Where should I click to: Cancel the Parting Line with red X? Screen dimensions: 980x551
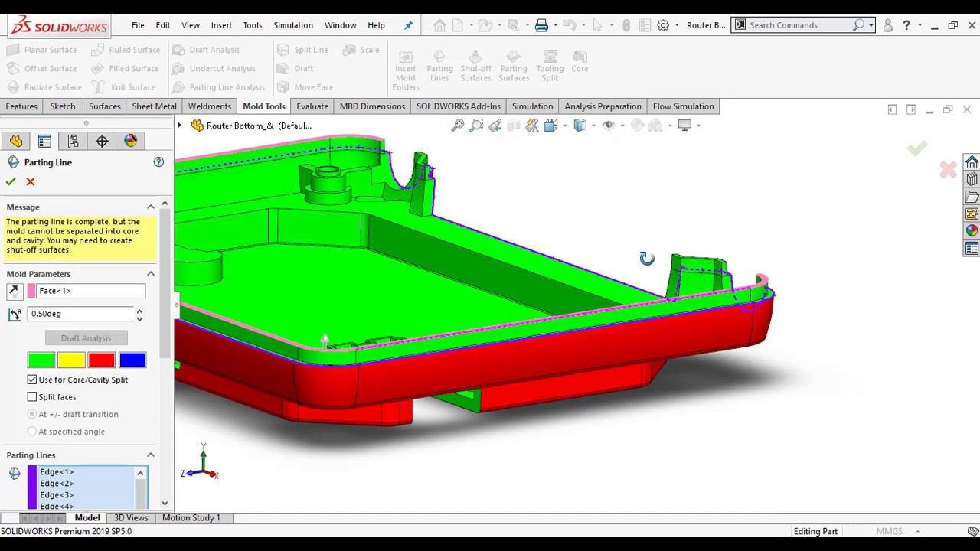(x=31, y=181)
